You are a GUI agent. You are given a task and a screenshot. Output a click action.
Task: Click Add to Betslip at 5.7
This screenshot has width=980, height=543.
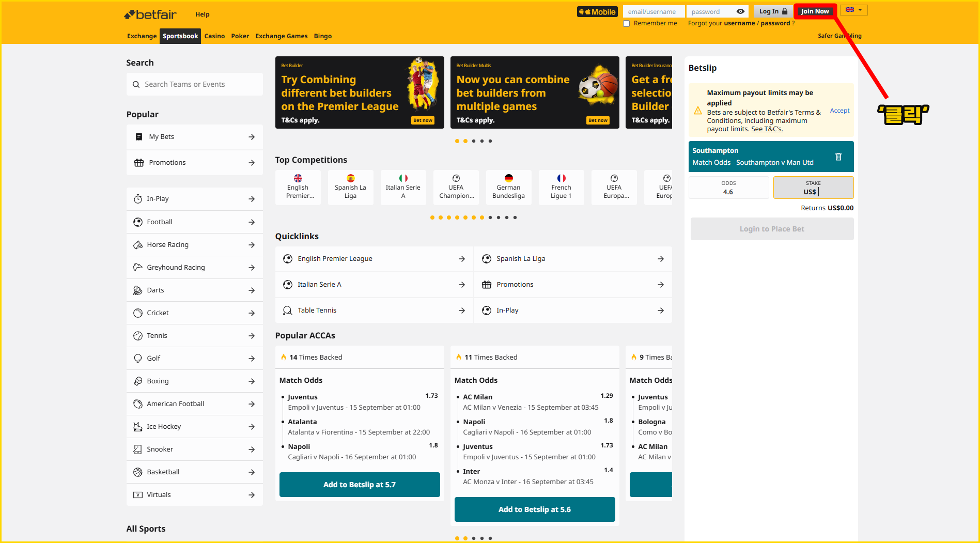360,485
